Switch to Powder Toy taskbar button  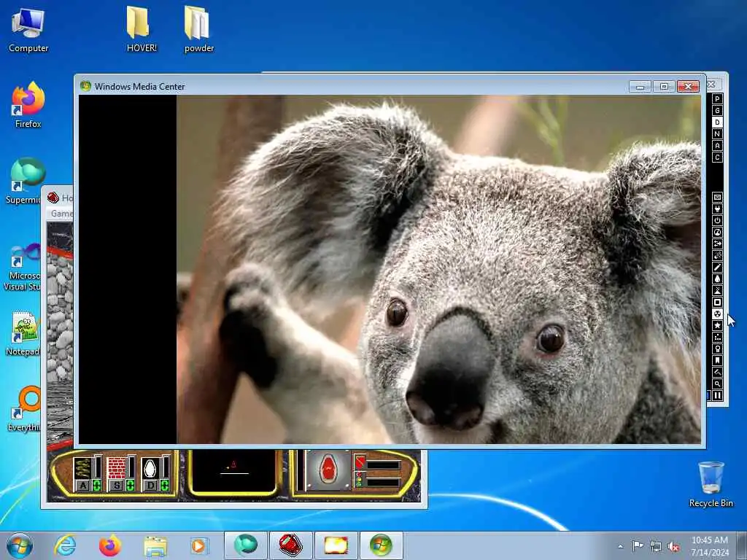tap(336, 545)
